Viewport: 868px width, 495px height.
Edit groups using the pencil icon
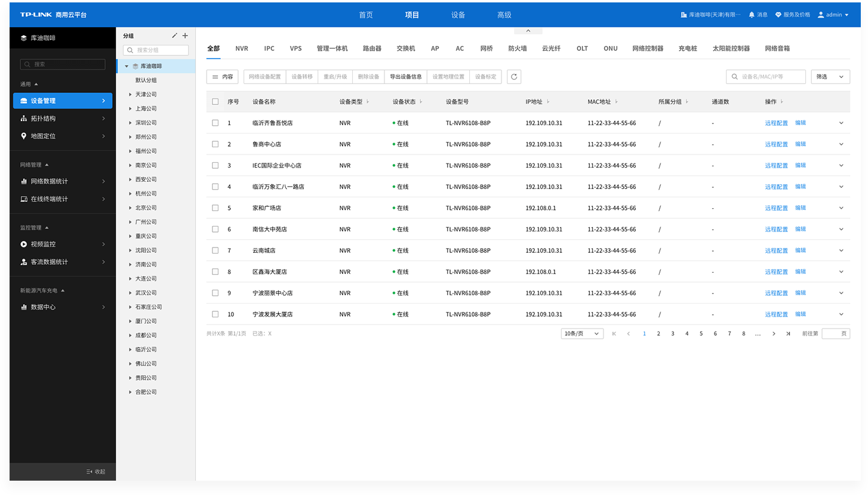(174, 36)
